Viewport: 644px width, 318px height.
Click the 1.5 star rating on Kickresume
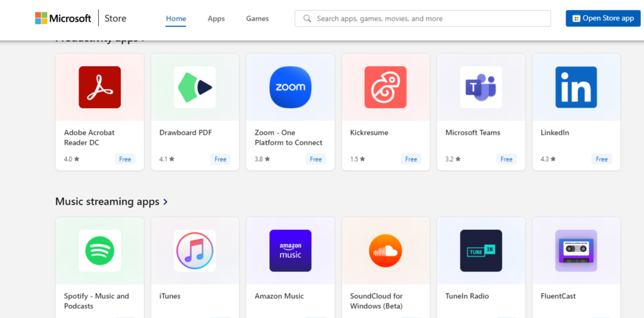pos(357,159)
